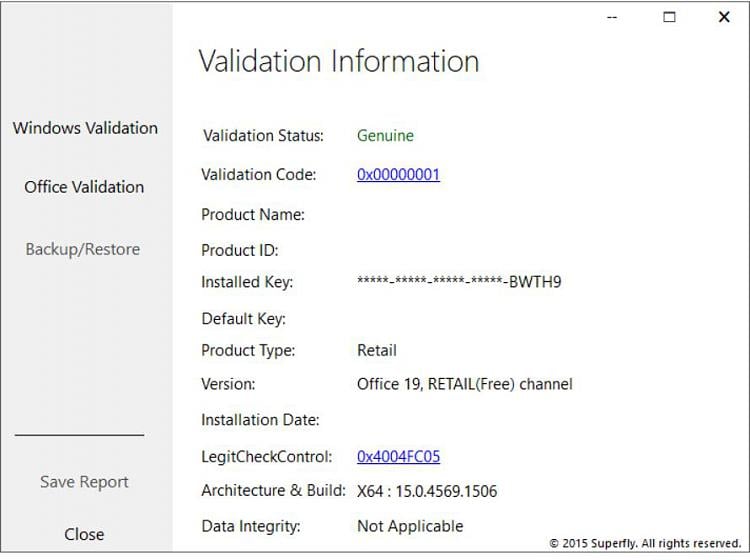Select the Genuine validation status text

tap(386, 136)
